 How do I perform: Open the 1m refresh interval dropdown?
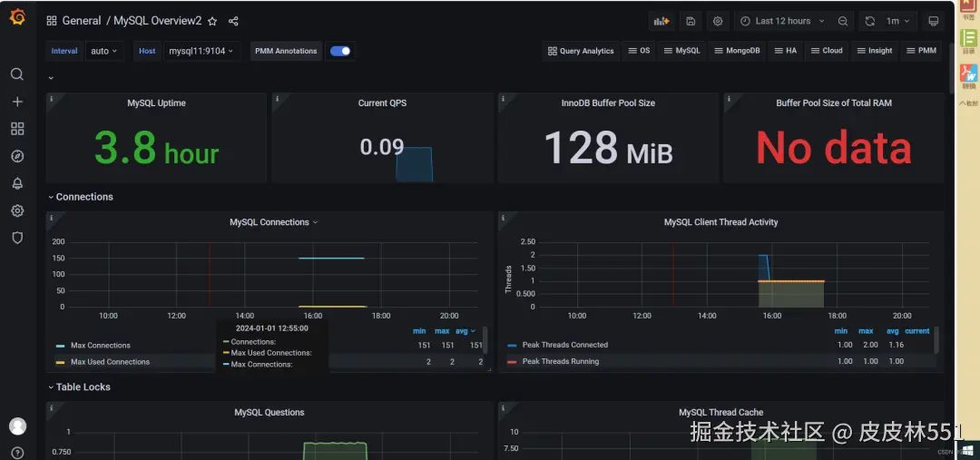click(x=897, y=21)
